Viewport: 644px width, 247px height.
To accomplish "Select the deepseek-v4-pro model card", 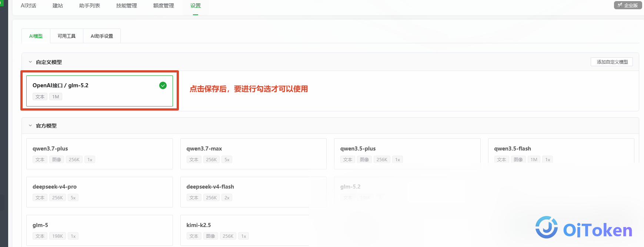I will [x=100, y=192].
